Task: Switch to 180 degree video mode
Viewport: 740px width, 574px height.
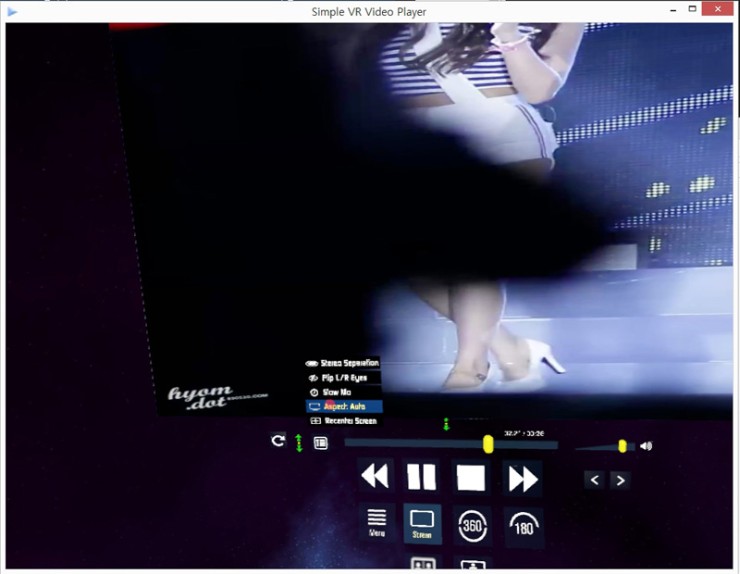Action: coord(523,526)
